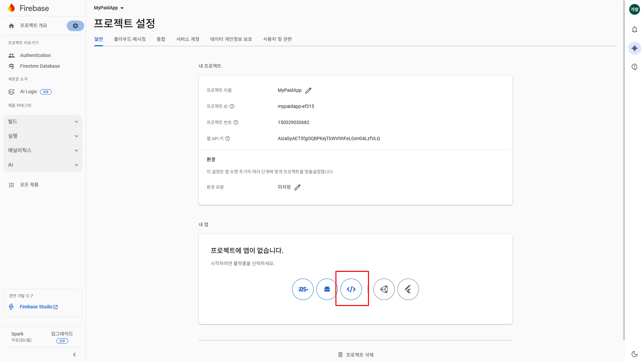Open the MyPaidApp project dropdown

[109, 8]
